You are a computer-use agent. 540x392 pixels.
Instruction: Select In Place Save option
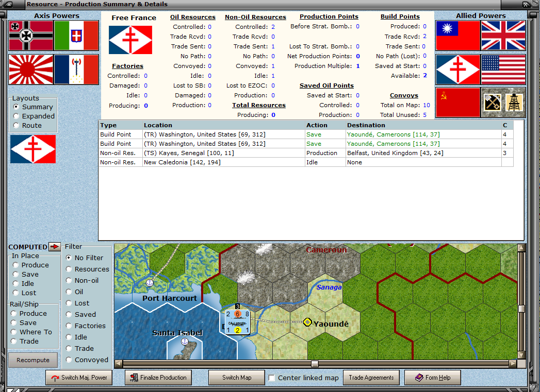15,275
